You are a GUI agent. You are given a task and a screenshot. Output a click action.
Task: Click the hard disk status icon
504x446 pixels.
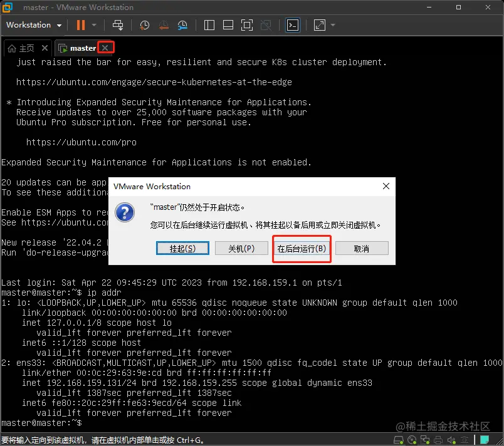pos(399,440)
